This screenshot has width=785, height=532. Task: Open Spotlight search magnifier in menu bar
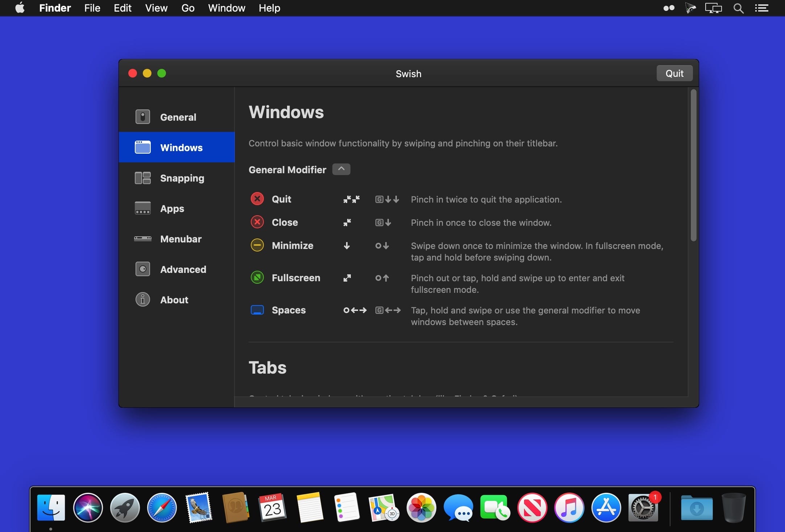[738, 8]
